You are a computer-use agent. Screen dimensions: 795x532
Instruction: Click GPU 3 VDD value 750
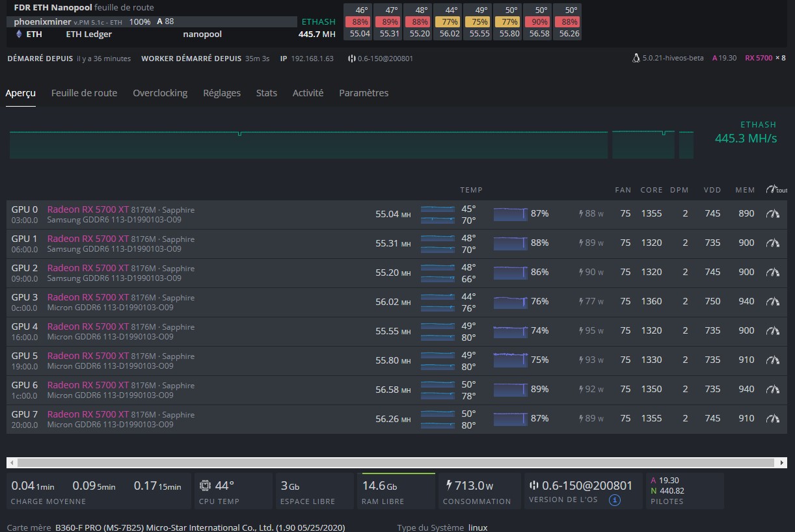(x=712, y=301)
